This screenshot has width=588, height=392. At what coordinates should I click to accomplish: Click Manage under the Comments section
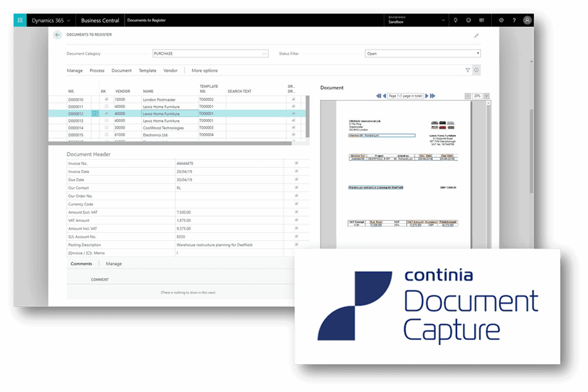point(114,264)
